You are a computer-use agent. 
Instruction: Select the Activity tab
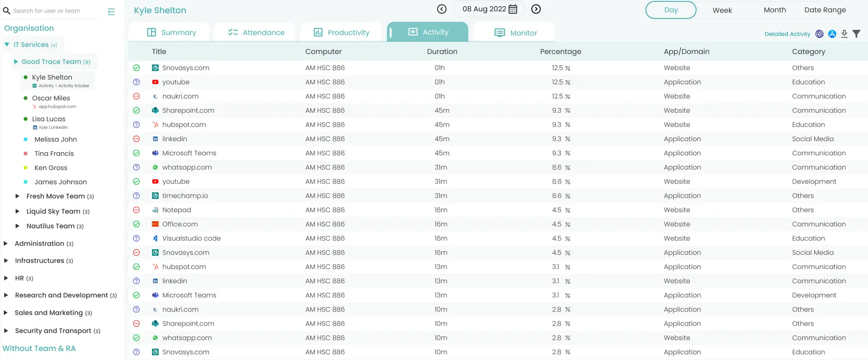coord(428,32)
